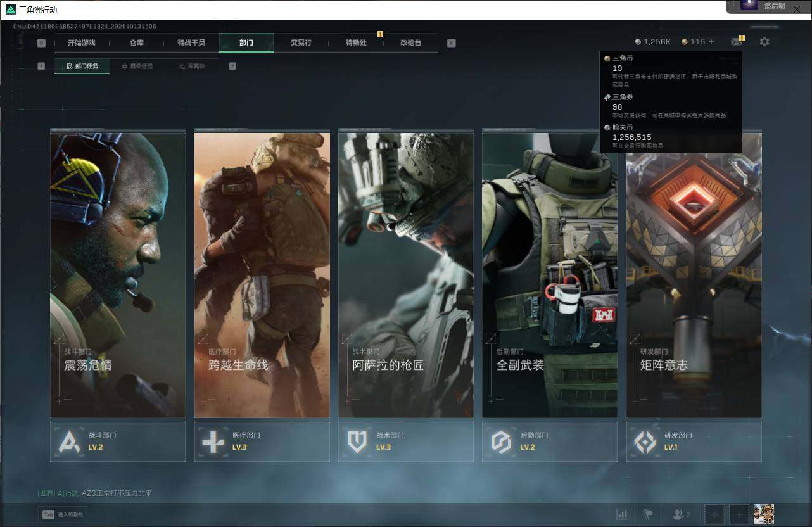Click the world chat message line
This screenshot has height=527, width=812.
(x=95, y=493)
